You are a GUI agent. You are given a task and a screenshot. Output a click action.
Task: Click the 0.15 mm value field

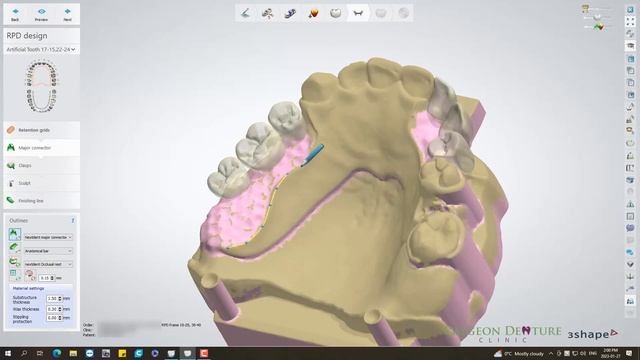[46, 278]
